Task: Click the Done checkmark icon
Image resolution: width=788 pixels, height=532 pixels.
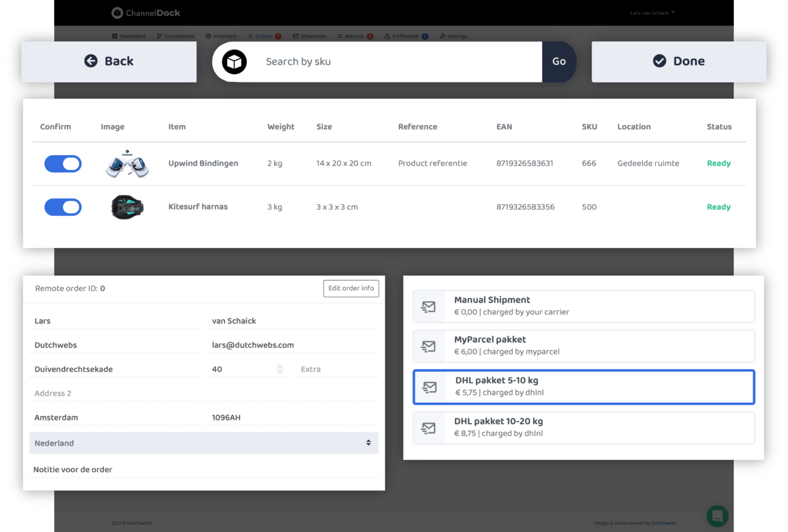Action: point(660,61)
